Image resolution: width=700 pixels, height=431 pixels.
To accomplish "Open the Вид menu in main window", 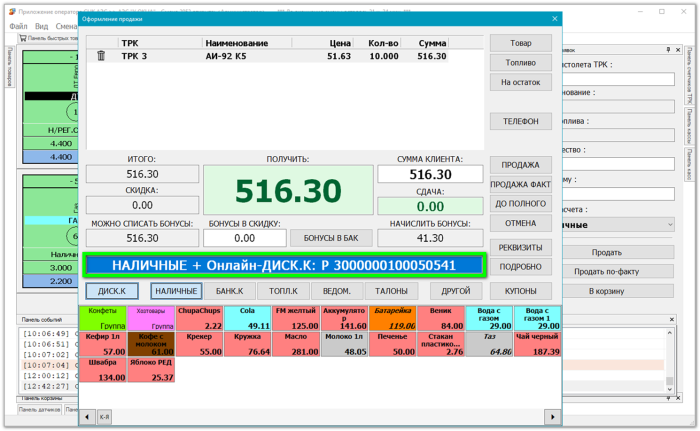I will [x=42, y=26].
